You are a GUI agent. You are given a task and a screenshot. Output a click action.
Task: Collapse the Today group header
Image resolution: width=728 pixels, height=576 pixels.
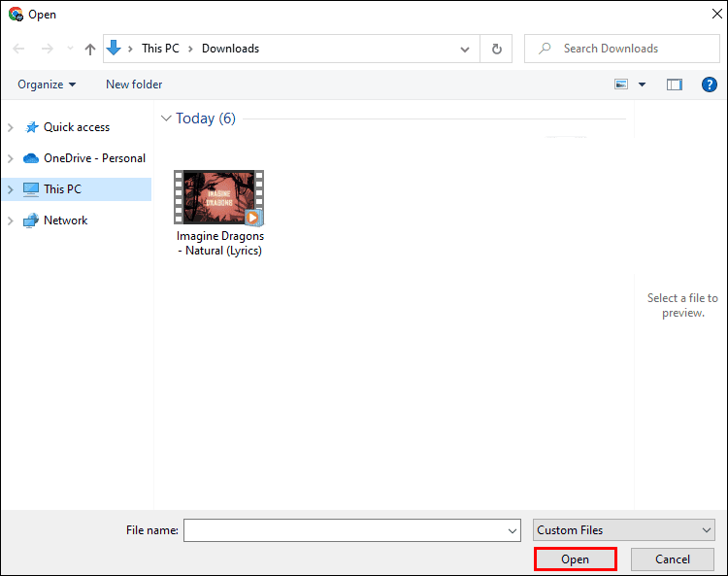(x=165, y=119)
